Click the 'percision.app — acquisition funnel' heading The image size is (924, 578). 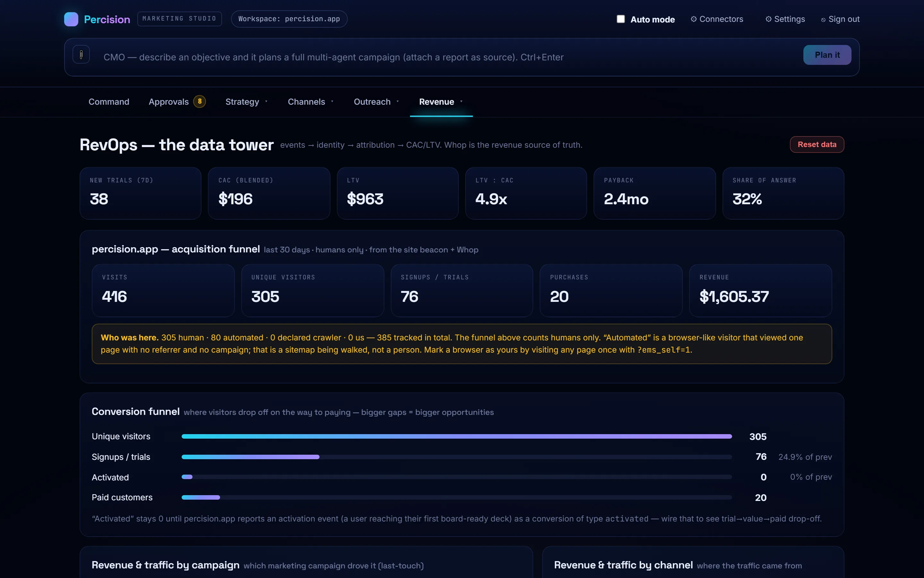tap(175, 249)
